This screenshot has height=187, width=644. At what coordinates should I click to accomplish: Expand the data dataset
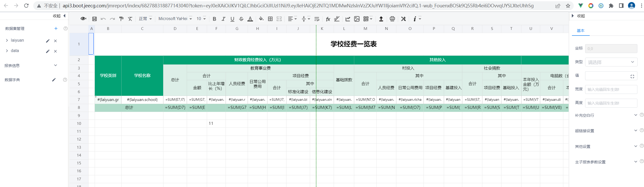click(7, 51)
